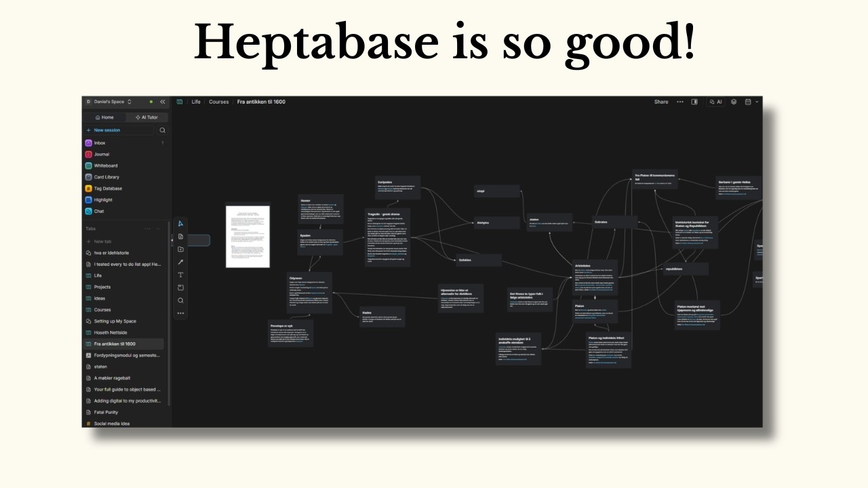Image resolution: width=868 pixels, height=488 pixels.
Task: Open Card Library in sidebar
Action: click(125, 177)
